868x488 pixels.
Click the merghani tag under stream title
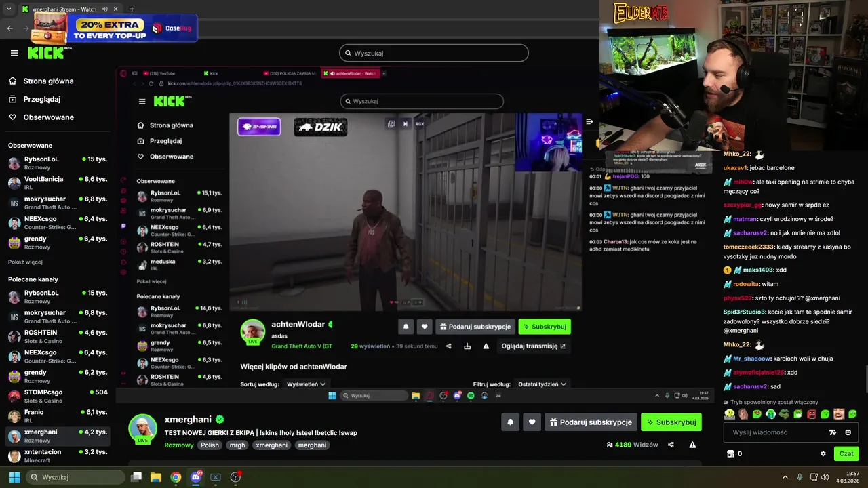[x=312, y=445]
